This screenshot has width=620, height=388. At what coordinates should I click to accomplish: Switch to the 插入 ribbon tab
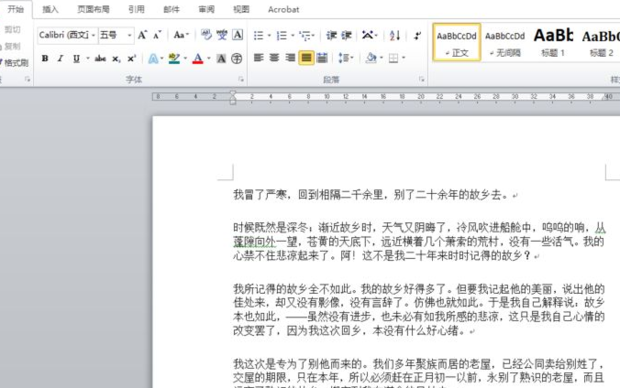50,9
